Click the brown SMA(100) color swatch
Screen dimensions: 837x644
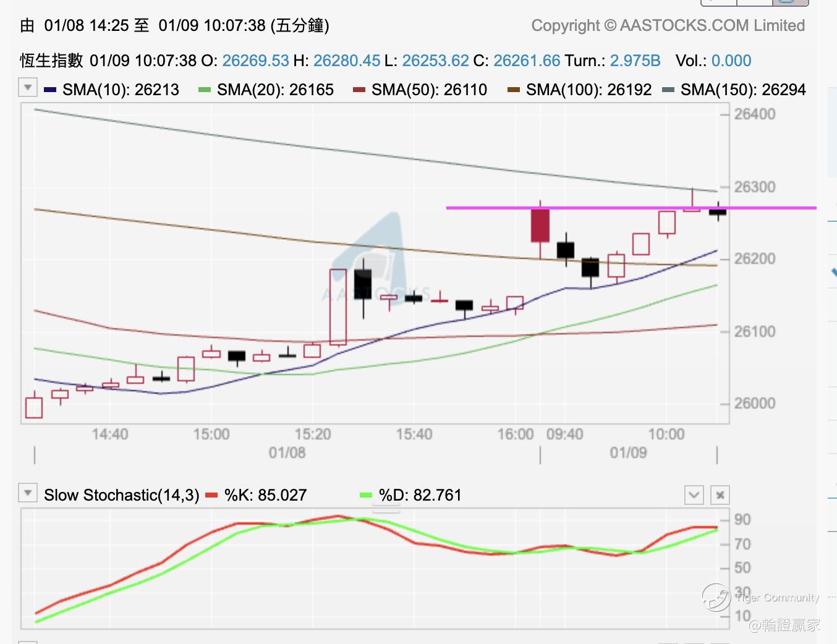pyautogui.click(x=514, y=90)
